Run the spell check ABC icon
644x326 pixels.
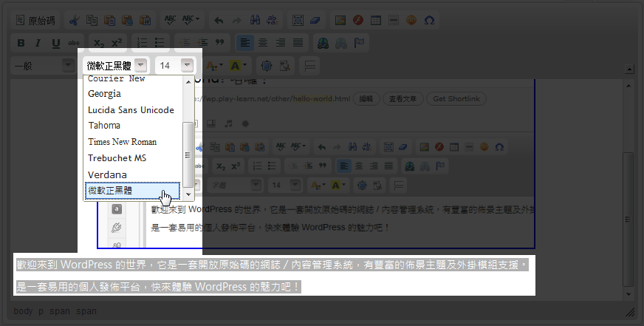(170, 20)
